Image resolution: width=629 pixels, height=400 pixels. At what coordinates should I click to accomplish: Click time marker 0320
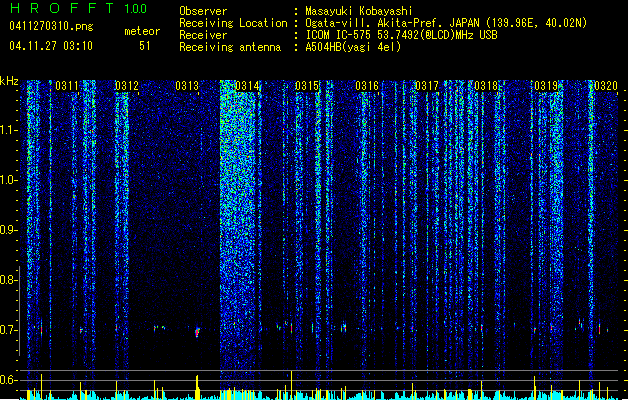pyautogui.click(x=606, y=86)
